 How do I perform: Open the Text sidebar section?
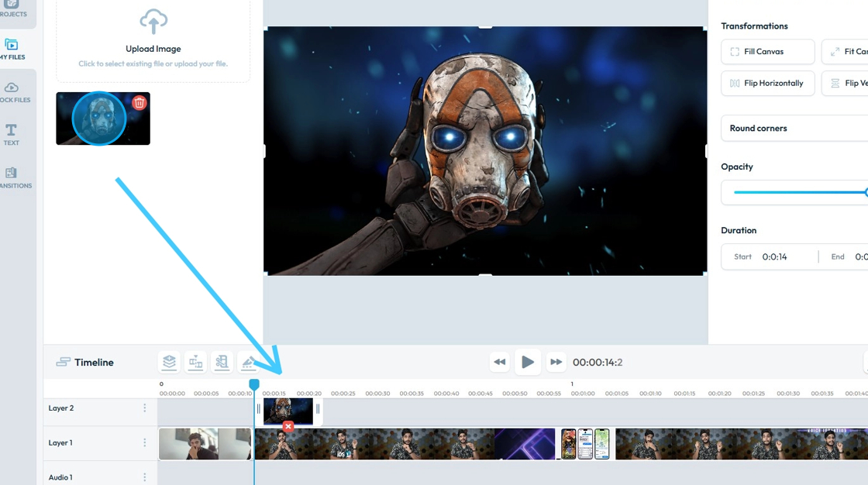(11, 135)
